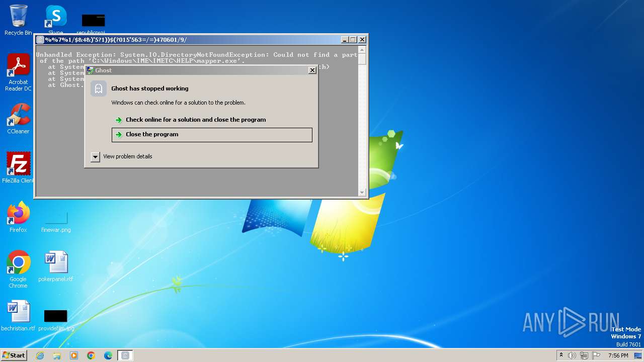This screenshot has width=644, height=362.
Task: Click the Ghost dialog title bar icon
Action: pos(90,70)
